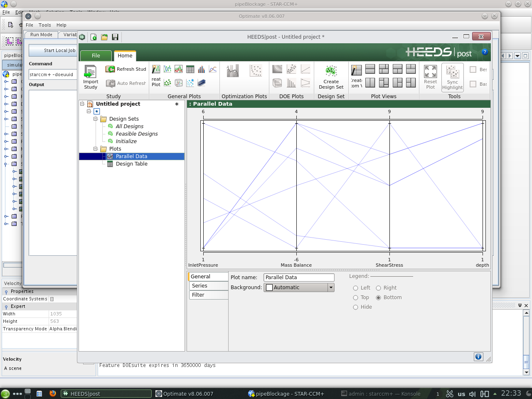
Task: Apply the two-row stacked plot view layout
Action: tap(370, 69)
